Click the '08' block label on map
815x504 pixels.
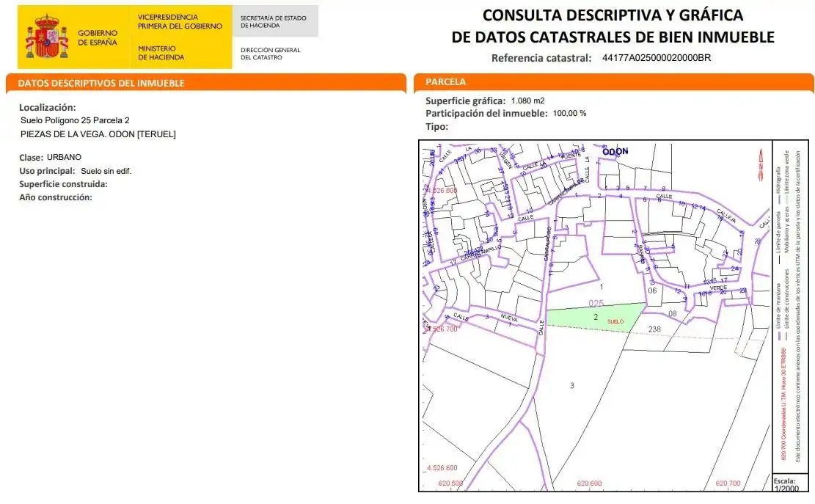pyautogui.click(x=673, y=314)
